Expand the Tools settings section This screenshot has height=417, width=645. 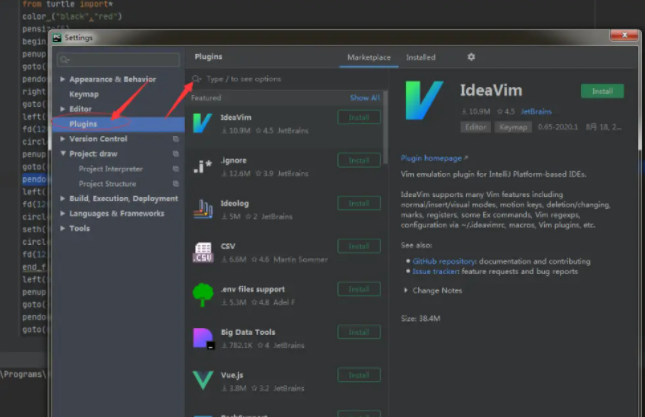click(x=63, y=228)
